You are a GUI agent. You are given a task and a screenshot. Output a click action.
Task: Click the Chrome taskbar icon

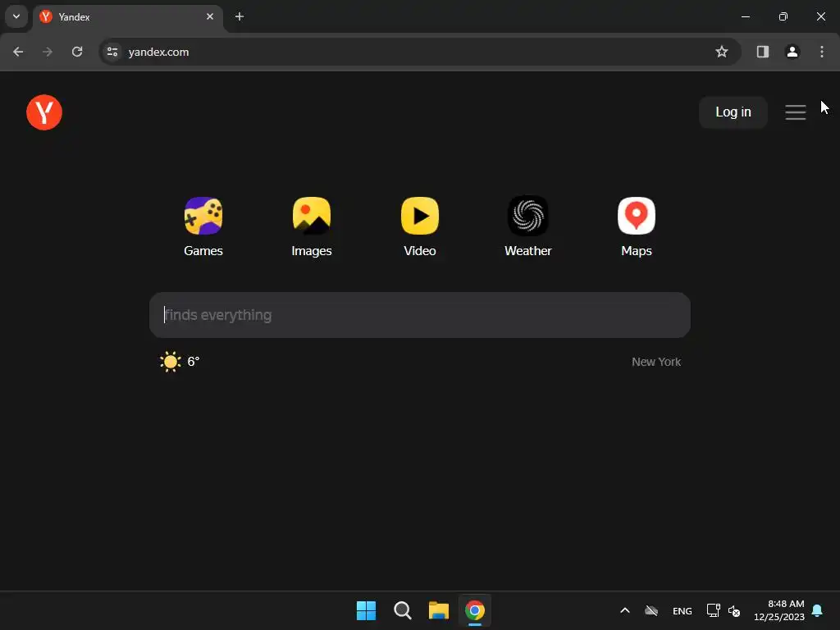475,610
